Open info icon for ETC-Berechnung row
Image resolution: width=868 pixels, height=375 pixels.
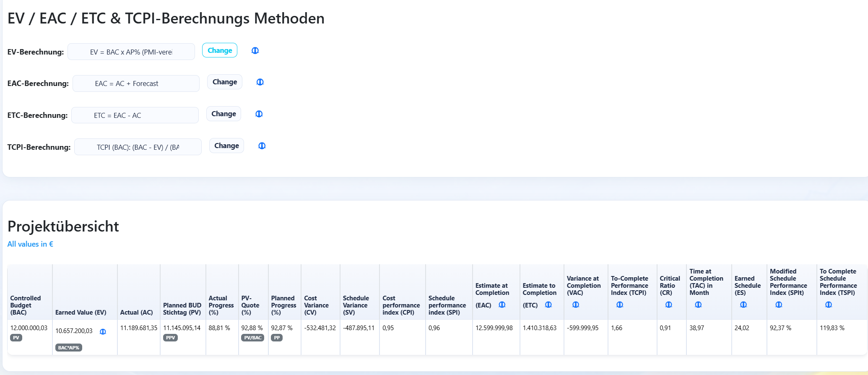[x=259, y=114]
